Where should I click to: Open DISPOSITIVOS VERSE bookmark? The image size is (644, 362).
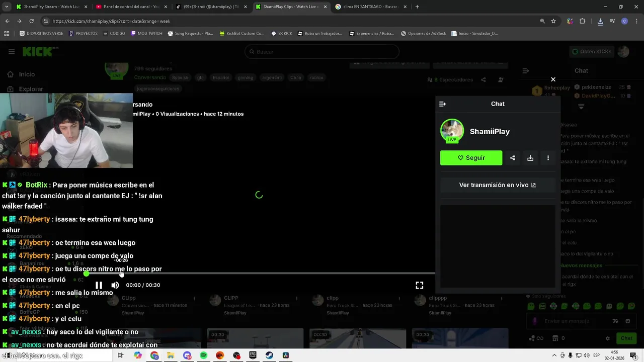(41, 34)
